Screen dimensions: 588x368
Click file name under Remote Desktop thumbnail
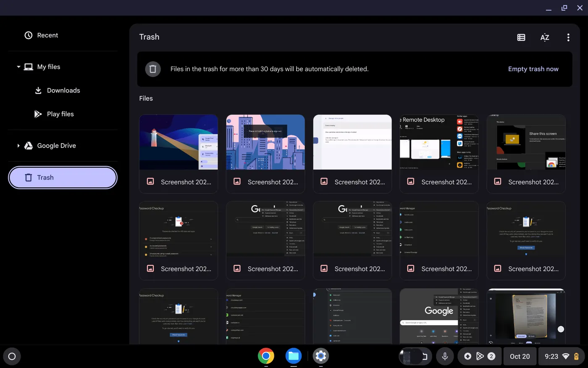click(447, 182)
